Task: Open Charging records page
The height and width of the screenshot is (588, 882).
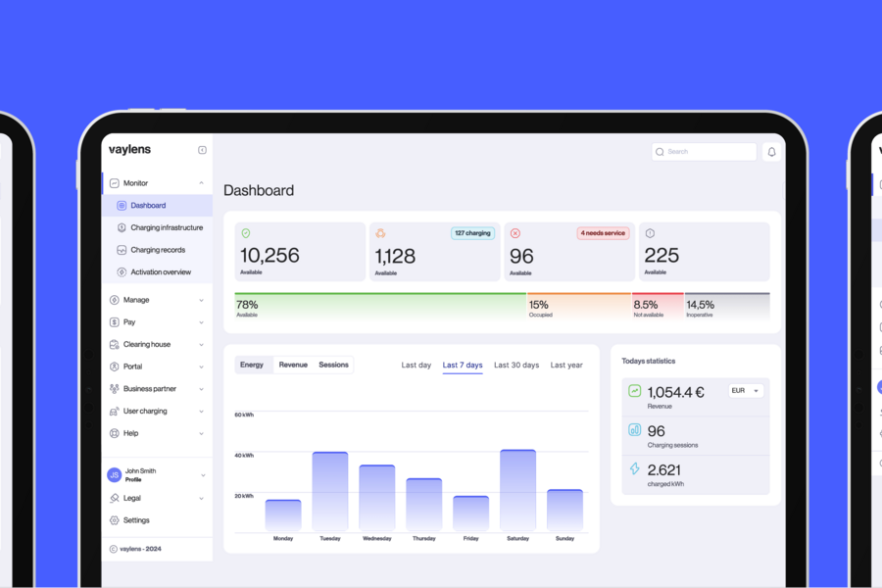Action: pos(158,250)
